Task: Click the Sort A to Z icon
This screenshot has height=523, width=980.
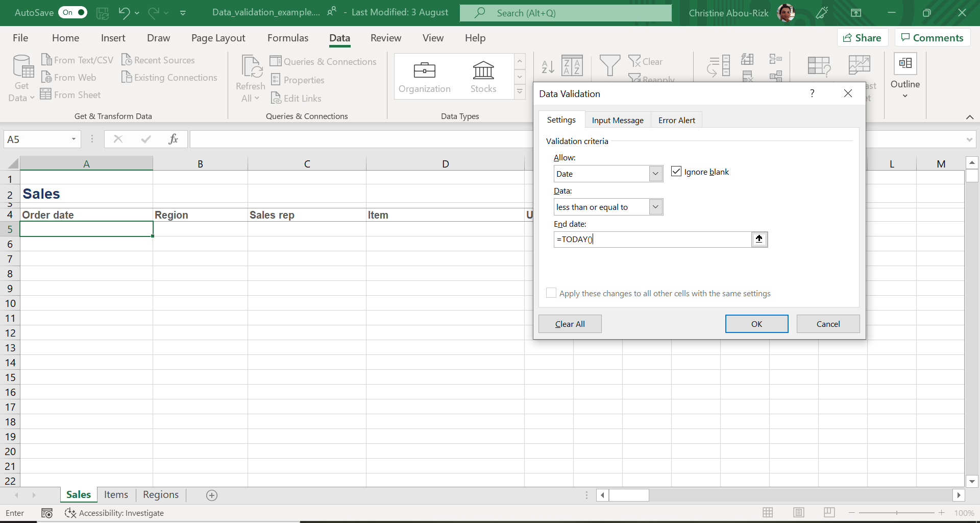Action: pyautogui.click(x=548, y=67)
